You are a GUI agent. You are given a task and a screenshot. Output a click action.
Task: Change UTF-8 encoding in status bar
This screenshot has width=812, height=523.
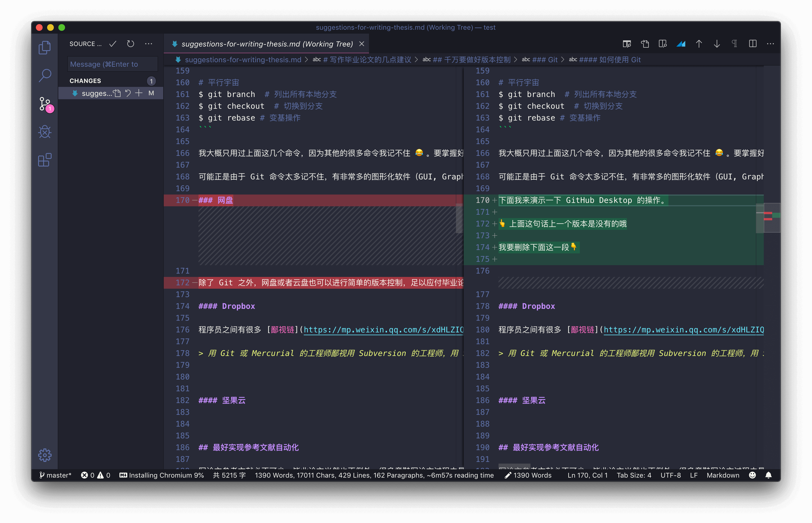click(671, 475)
